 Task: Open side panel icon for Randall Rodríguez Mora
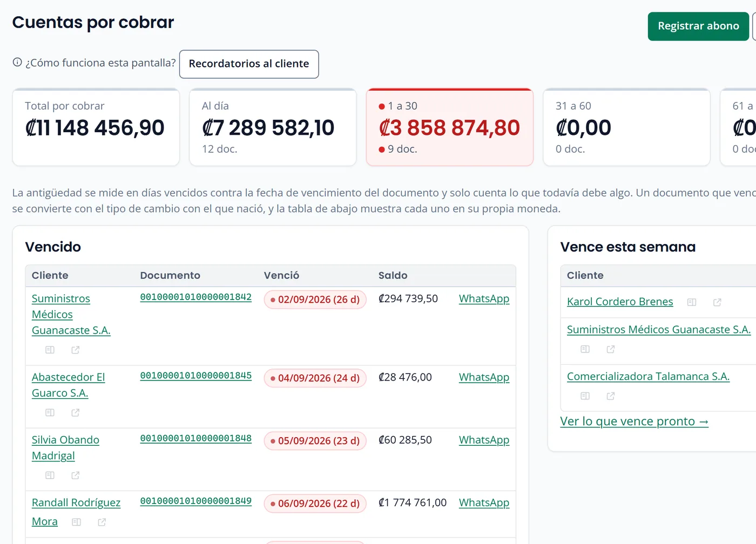[x=76, y=522]
